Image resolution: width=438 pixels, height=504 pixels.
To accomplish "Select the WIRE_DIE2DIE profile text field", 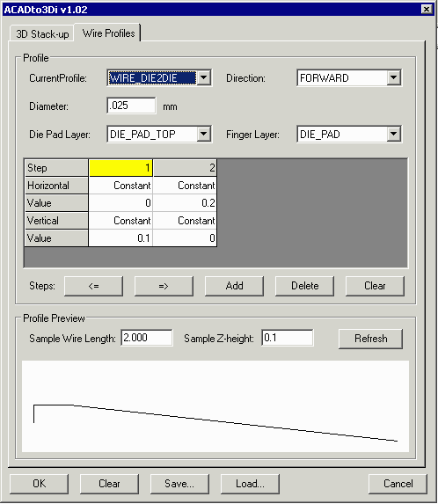I will click(152, 78).
